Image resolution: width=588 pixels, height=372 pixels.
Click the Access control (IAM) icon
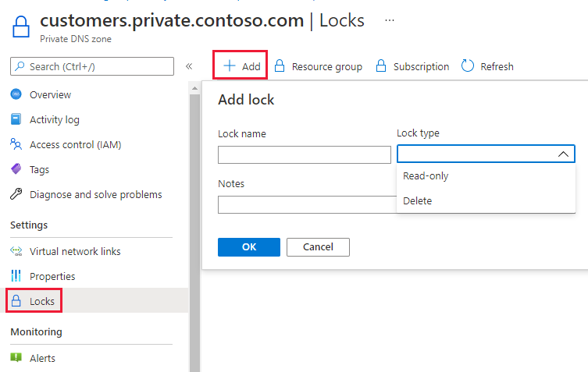pyautogui.click(x=16, y=144)
